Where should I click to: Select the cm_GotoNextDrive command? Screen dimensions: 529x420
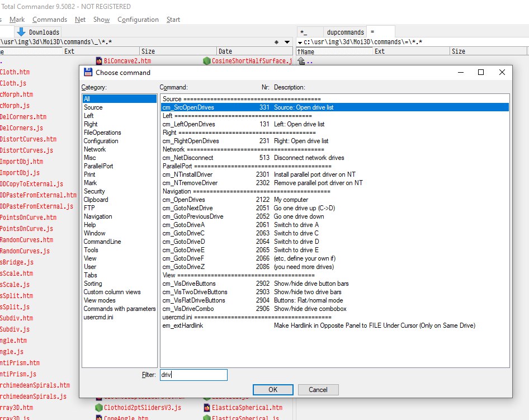[x=334, y=208]
